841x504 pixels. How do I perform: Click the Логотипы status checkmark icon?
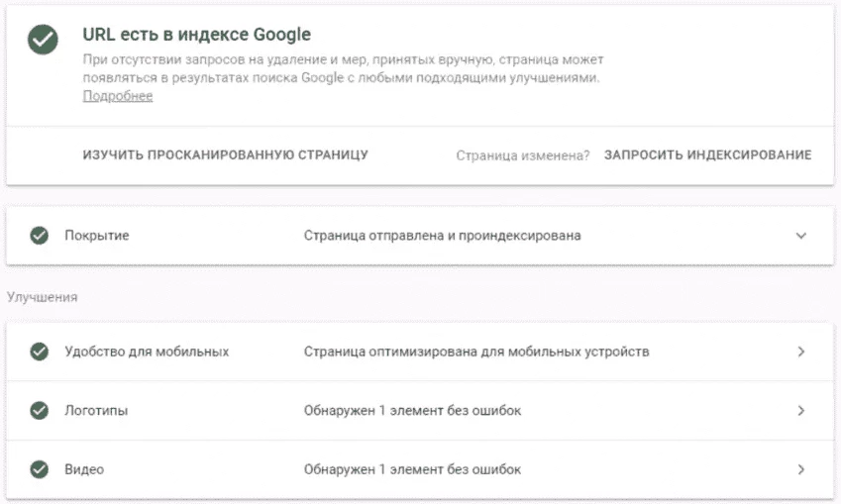40,411
